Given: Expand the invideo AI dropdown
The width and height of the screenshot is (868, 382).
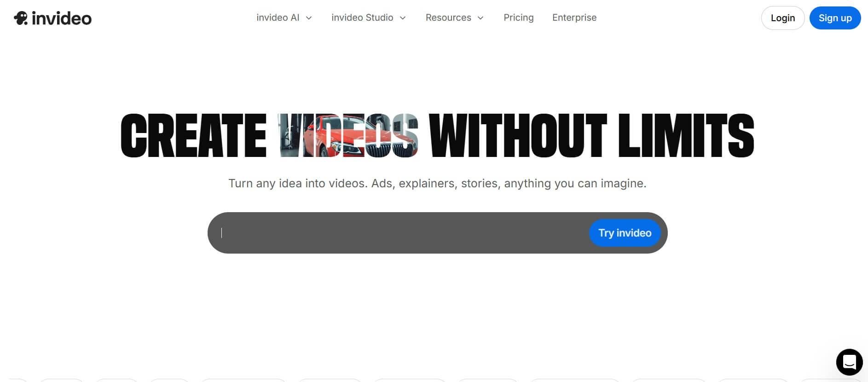Looking at the screenshot, I should click(284, 17).
